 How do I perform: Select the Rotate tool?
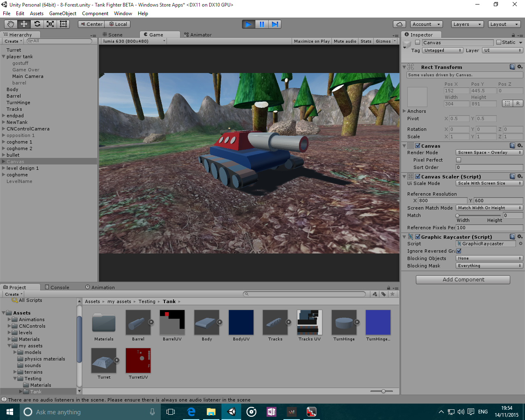[37, 24]
